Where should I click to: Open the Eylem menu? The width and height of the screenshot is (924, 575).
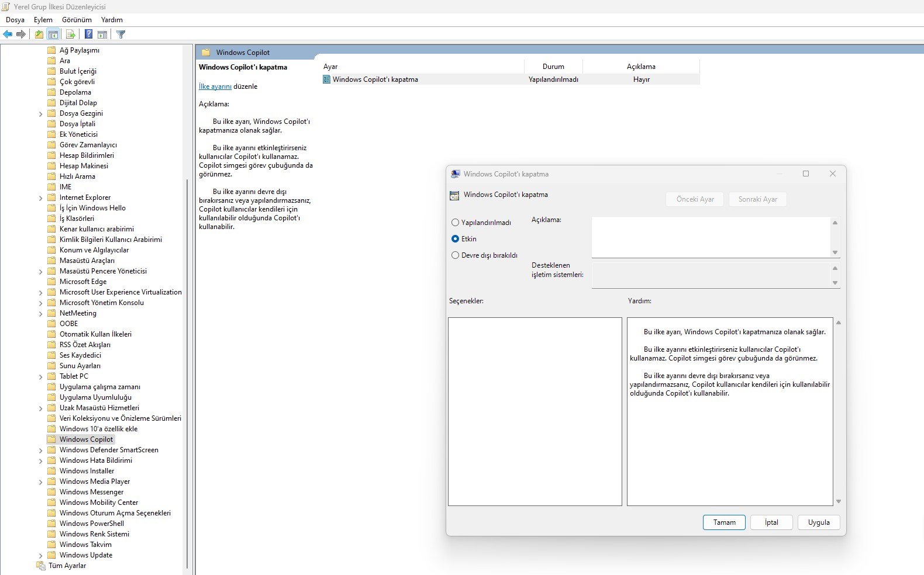point(43,20)
